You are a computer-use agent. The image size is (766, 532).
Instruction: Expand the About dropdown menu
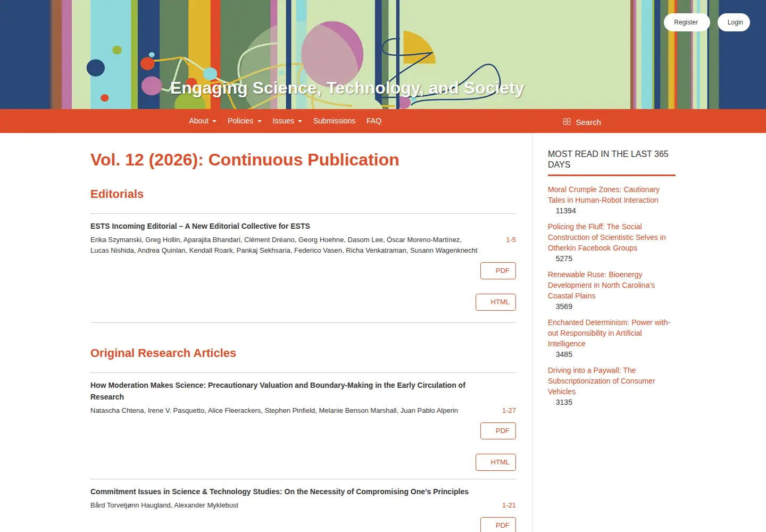[x=203, y=121]
